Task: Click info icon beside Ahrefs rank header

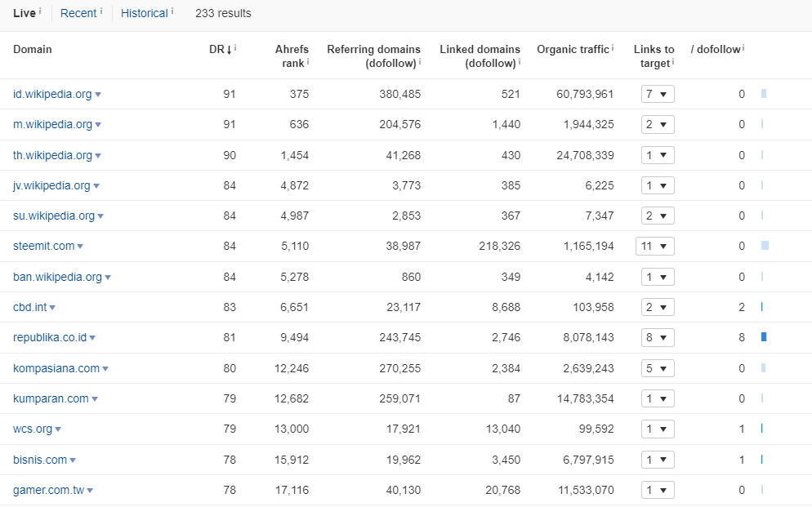Action: [x=308, y=61]
